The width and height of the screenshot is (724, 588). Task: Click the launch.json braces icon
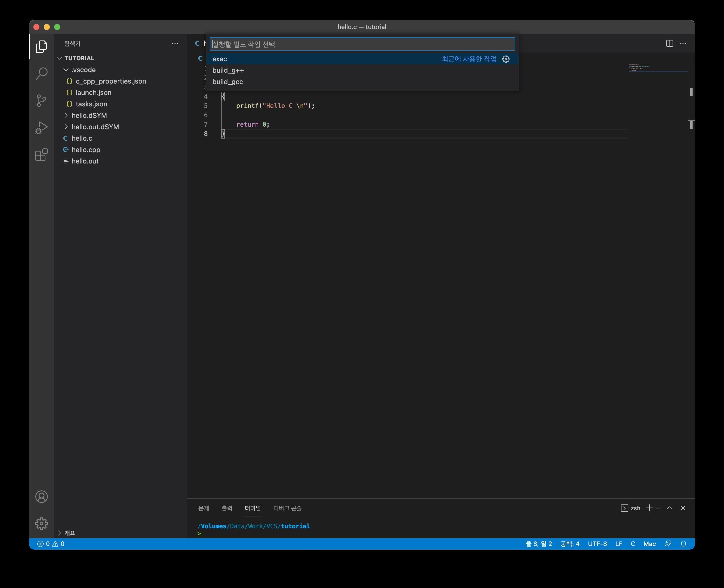click(70, 92)
